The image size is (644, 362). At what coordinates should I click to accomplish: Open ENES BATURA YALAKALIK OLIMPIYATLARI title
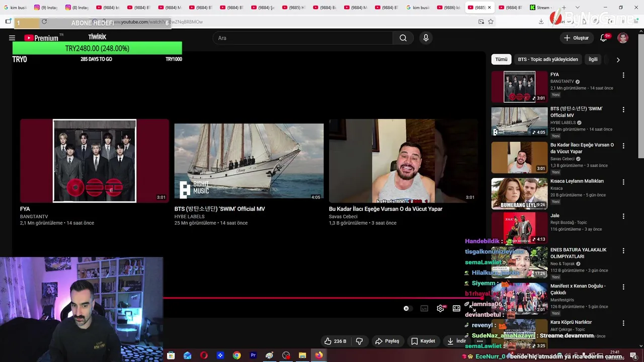[x=578, y=253]
